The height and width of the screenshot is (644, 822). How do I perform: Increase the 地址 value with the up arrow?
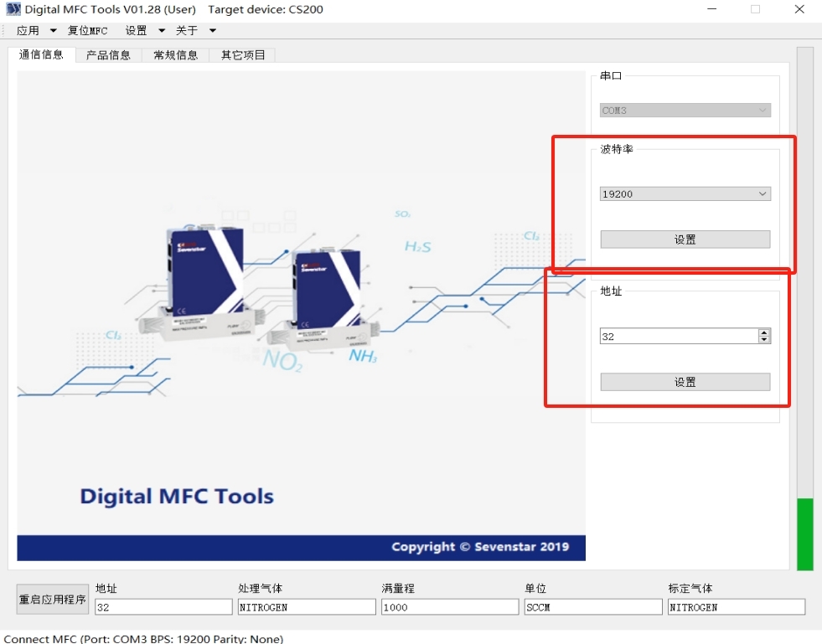(763, 332)
